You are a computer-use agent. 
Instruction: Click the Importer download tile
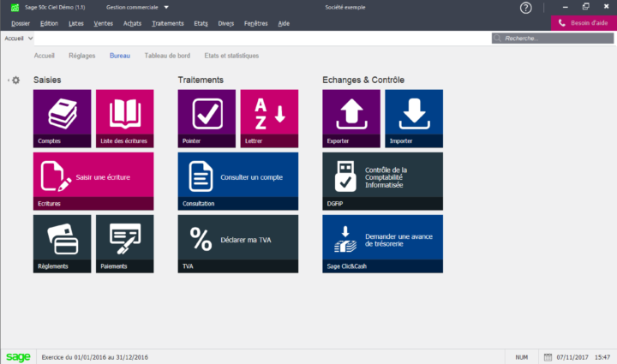(x=414, y=118)
